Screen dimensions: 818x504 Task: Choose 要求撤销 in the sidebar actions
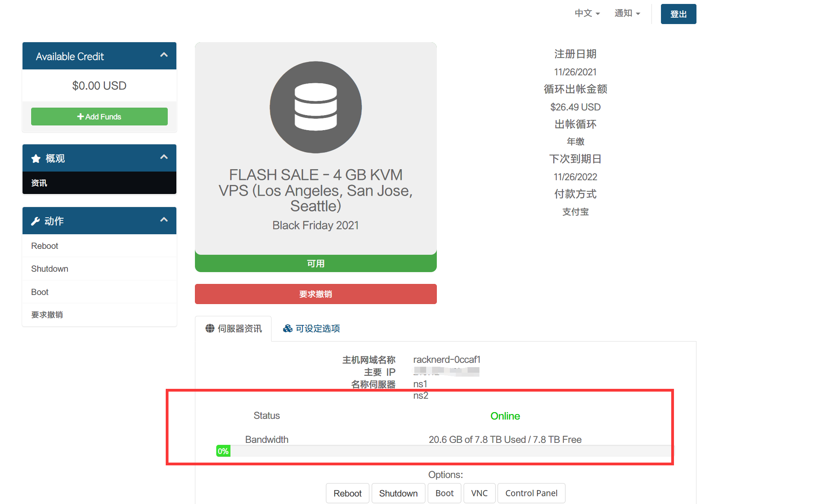[x=99, y=315]
